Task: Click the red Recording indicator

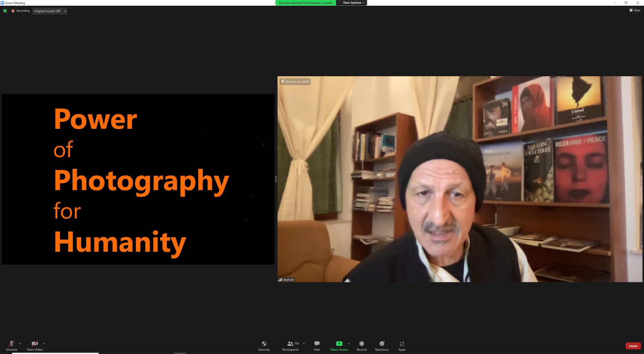Action: click(20, 11)
